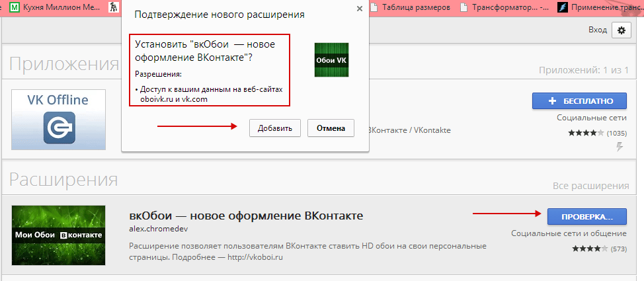Close the extension confirmation dialog

point(360,8)
